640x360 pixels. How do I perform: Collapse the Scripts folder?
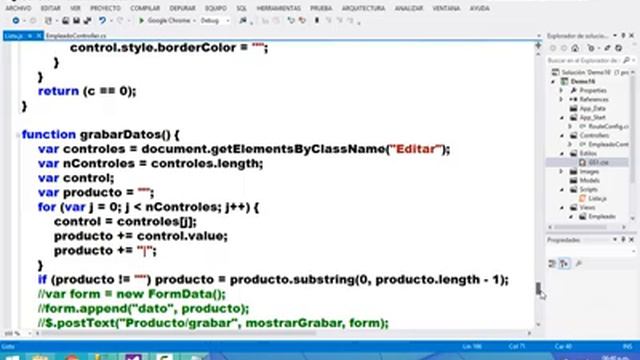coord(562,189)
